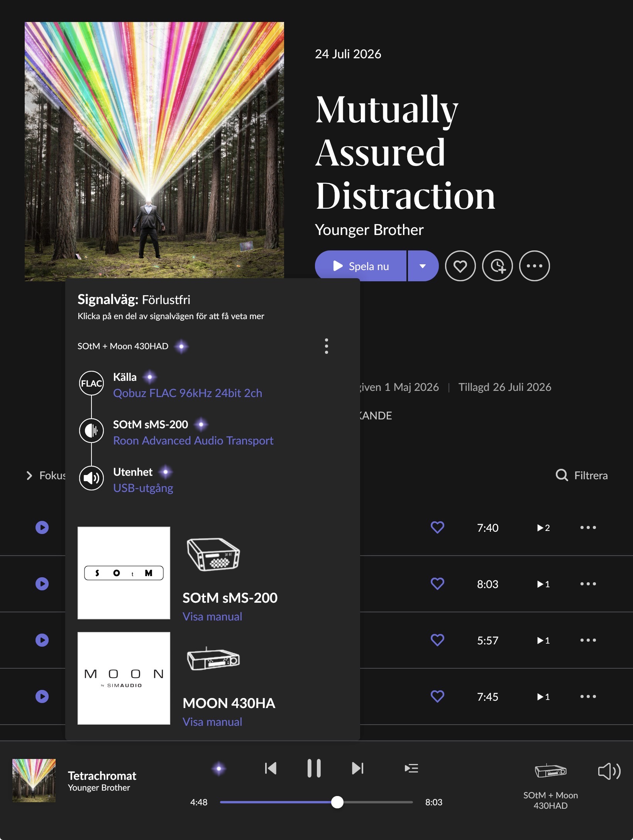Play the track lasting 8:03
633x840 pixels.
tap(42, 584)
